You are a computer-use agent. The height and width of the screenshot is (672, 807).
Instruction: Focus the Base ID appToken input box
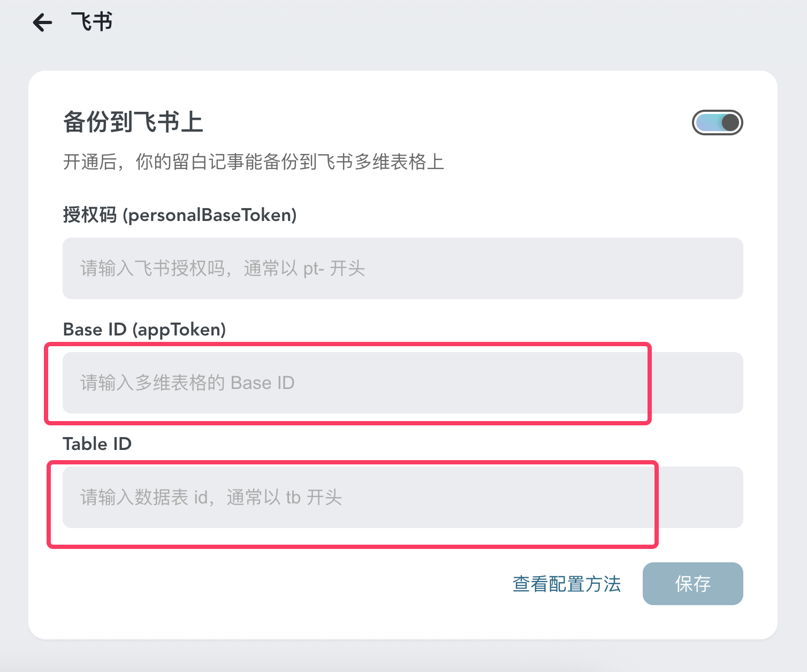(402, 383)
